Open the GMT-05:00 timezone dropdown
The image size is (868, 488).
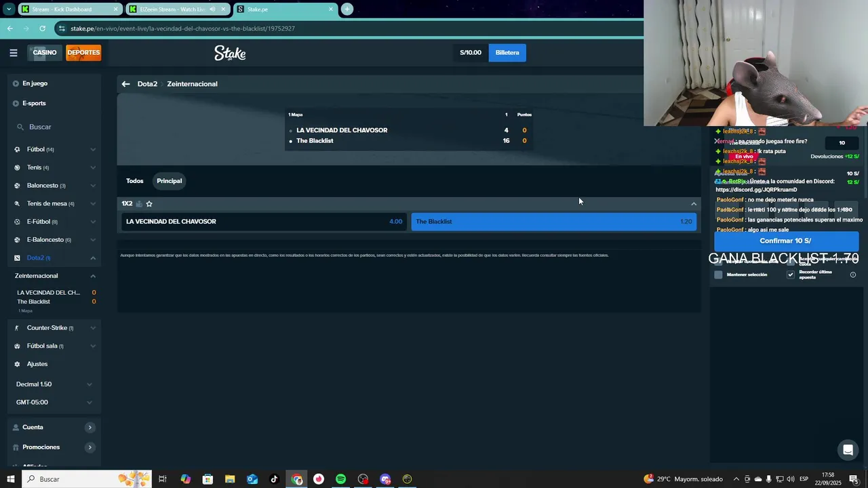click(54, 402)
